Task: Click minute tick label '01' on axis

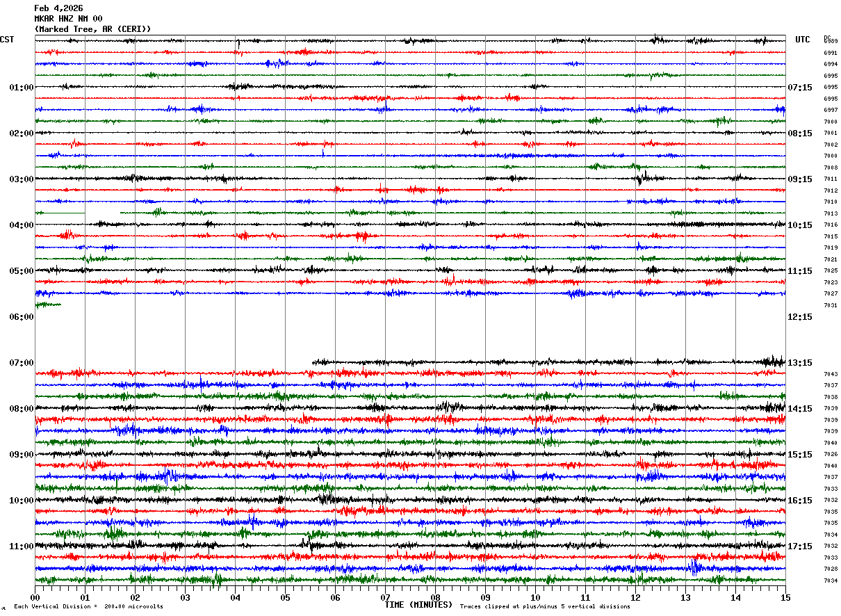Action: tap(85, 598)
